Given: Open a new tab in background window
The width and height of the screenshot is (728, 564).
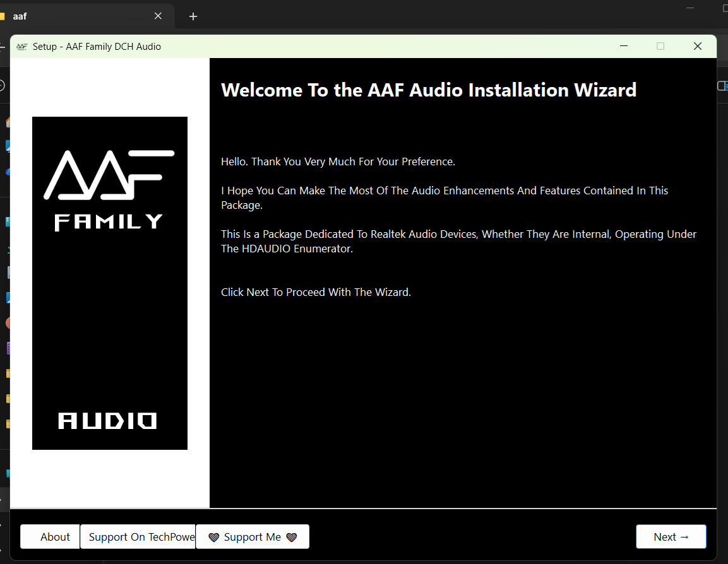Looking at the screenshot, I should 193,16.
